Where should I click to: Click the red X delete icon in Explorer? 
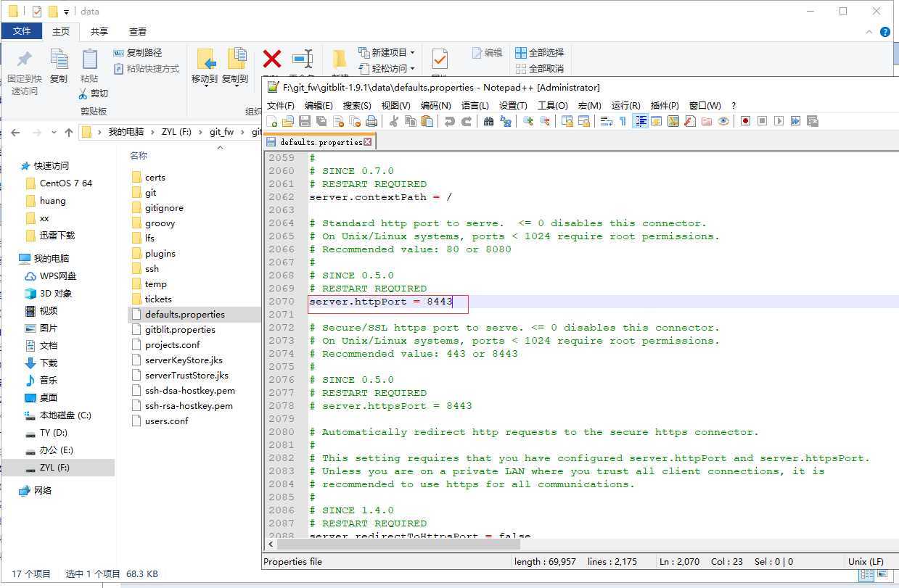(272, 59)
